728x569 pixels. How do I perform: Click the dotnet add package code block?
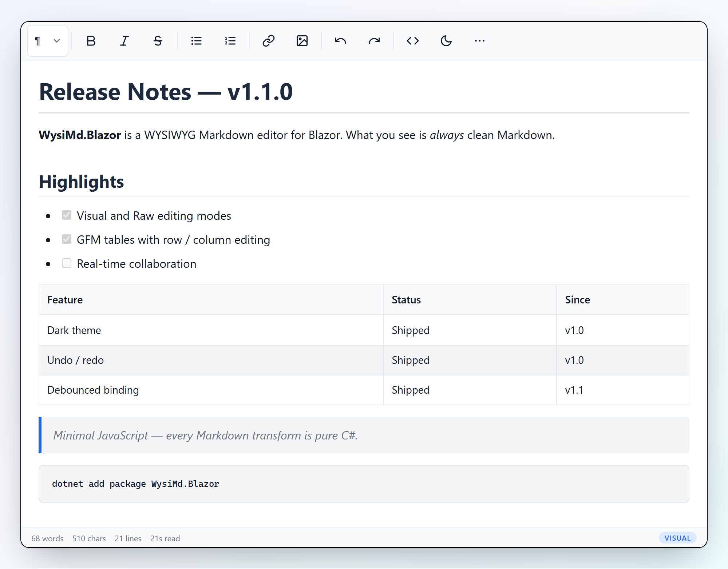(364, 484)
